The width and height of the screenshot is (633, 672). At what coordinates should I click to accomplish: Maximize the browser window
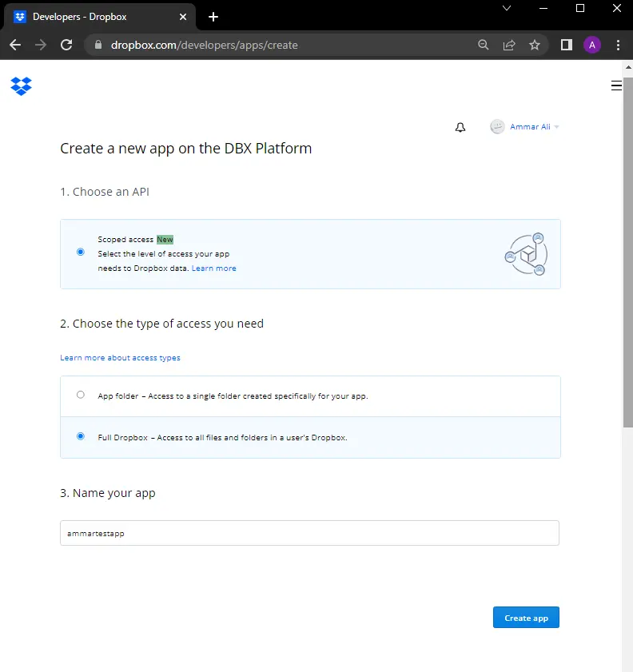coord(580,8)
